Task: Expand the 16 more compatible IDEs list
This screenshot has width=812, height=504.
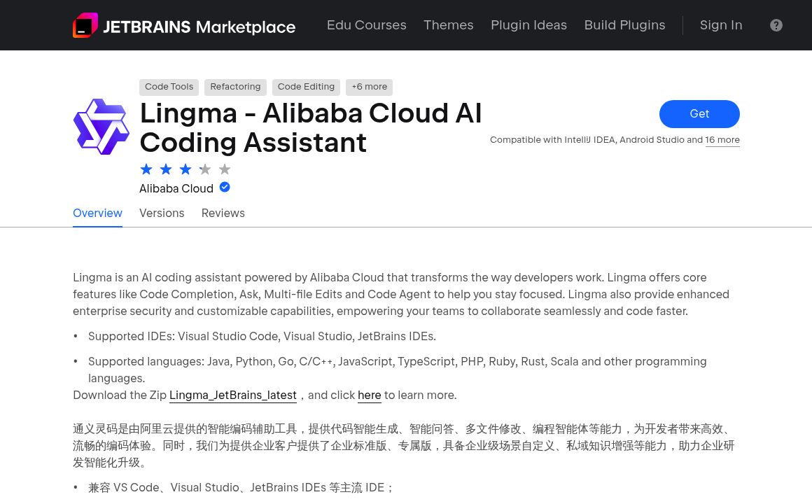Action: 722,139
